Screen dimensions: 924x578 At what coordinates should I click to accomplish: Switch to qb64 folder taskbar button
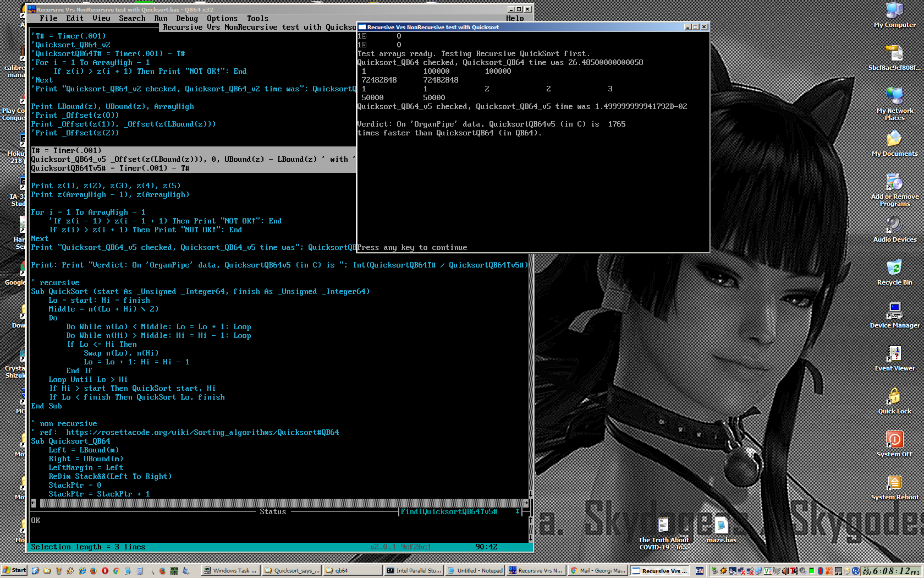pyautogui.click(x=353, y=570)
